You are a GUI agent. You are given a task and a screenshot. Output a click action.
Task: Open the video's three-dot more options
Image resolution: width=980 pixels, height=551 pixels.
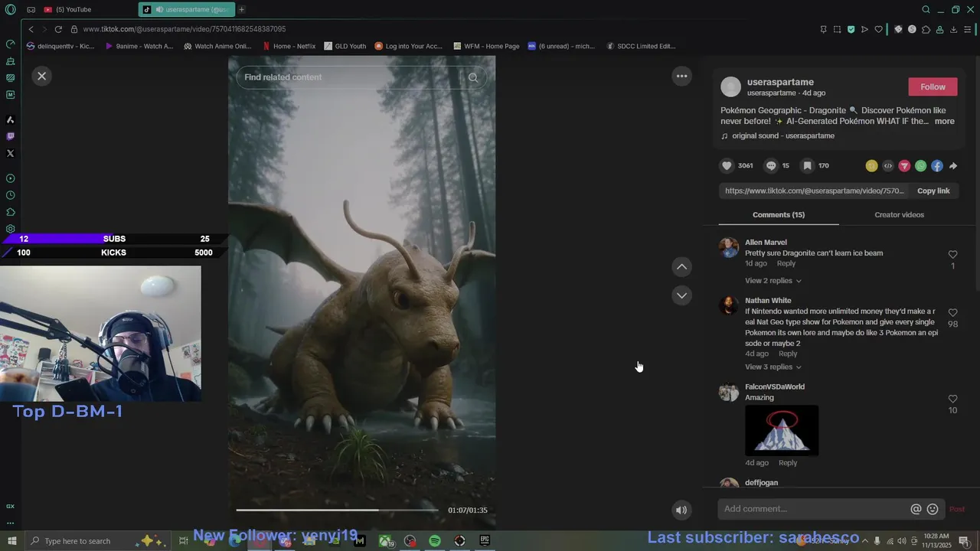681,76
